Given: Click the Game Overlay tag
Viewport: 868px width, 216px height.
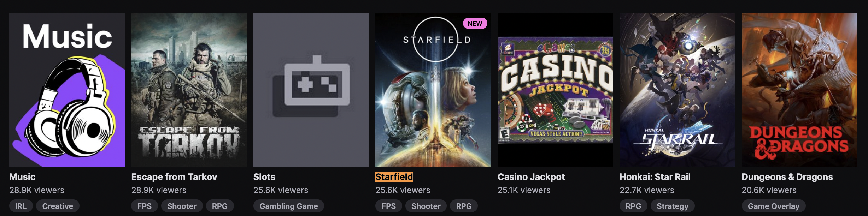Looking at the screenshot, I should [x=773, y=206].
